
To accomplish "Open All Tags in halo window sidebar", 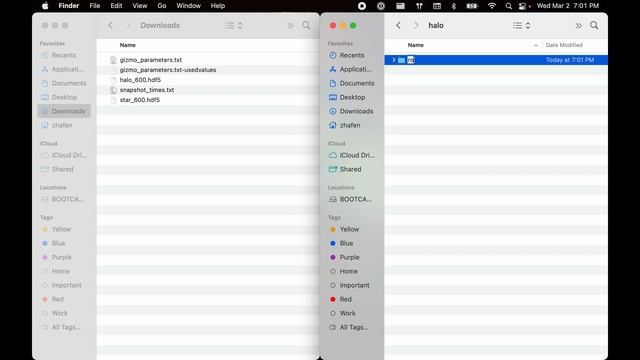I will 349,327.
